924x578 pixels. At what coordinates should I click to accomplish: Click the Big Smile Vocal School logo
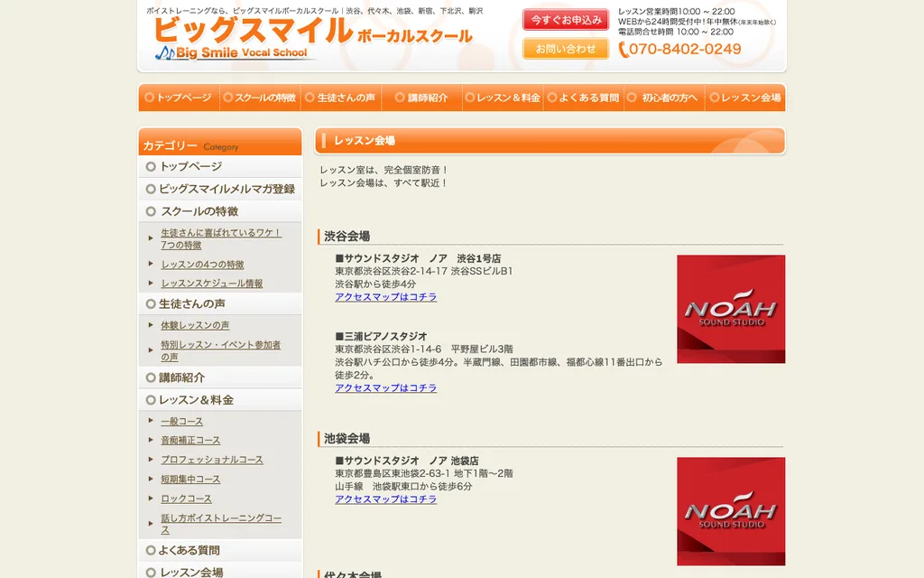coord(312,38)
